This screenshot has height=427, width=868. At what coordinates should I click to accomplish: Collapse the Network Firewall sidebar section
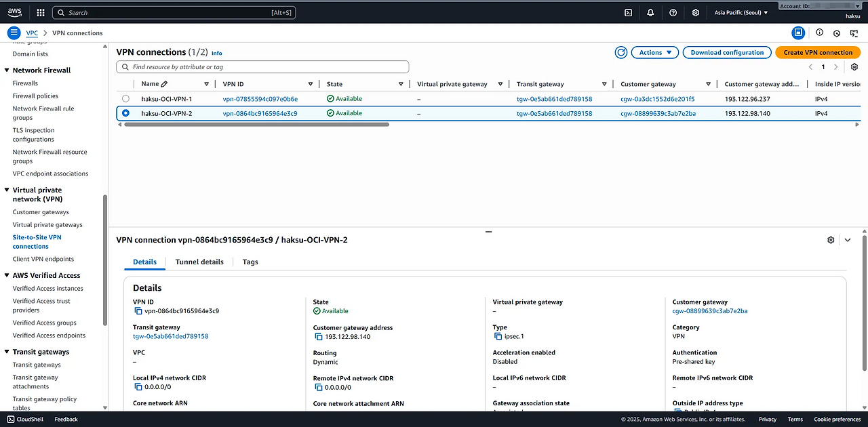[x=7, y=70]
